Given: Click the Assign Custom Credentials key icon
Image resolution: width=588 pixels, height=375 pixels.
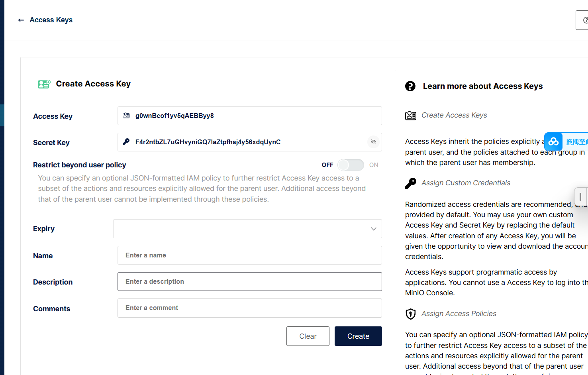Looking at the screenshot, I should pos(410,183).
